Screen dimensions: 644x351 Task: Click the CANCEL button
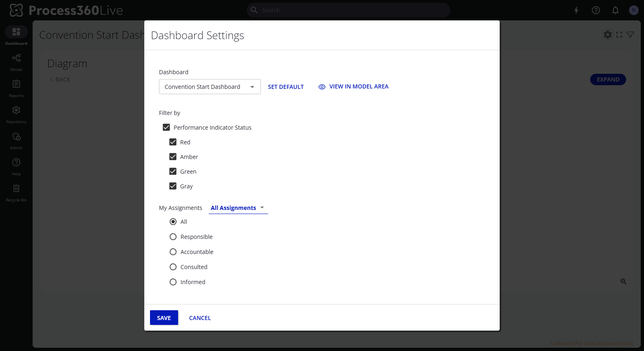[x=200, y=318]
